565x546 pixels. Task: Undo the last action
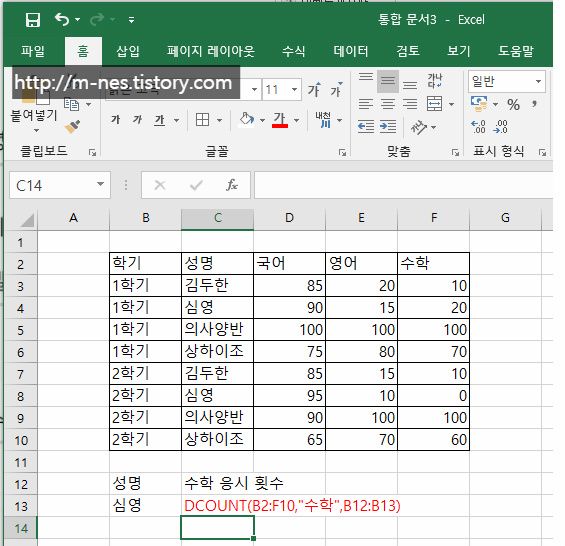click(x=62, y=19)
